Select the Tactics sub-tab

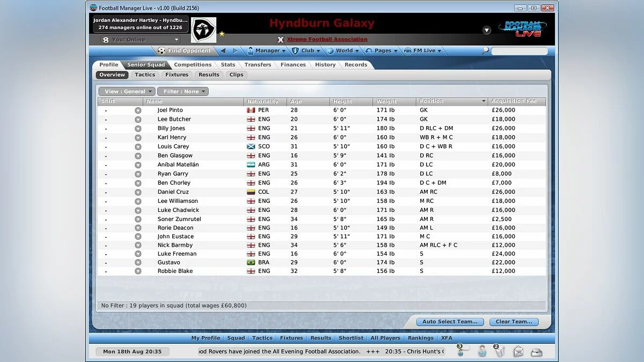(x=145, y=75)
